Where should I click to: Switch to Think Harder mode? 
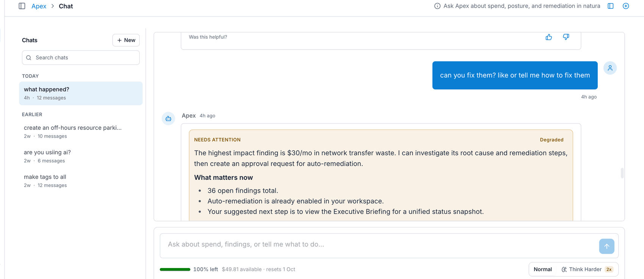587,270
